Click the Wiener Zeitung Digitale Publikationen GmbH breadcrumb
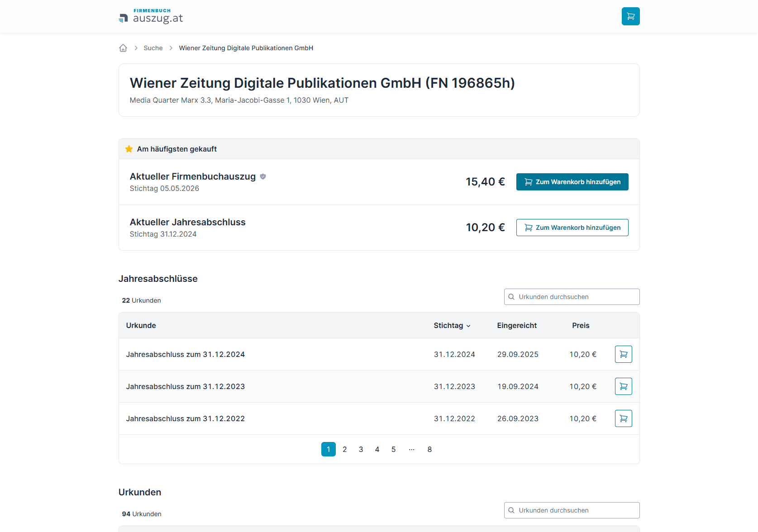The image size is (758, 532). coord(246,48)
